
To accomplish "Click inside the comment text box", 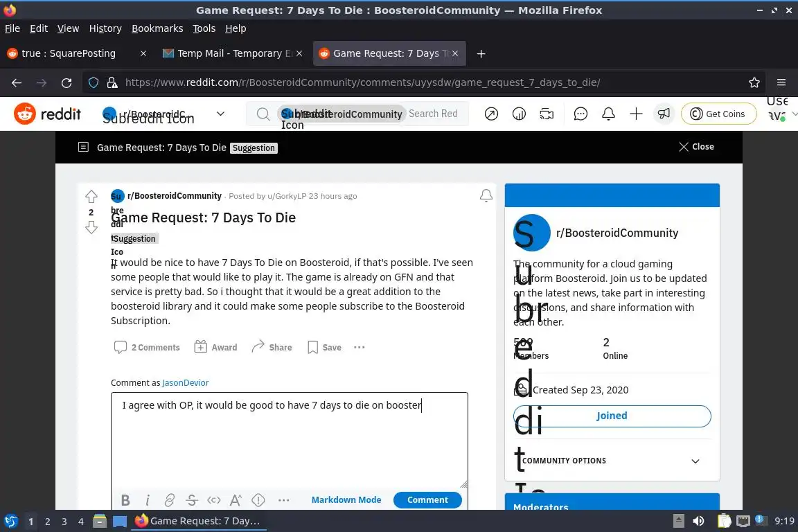I will (289, 441).
